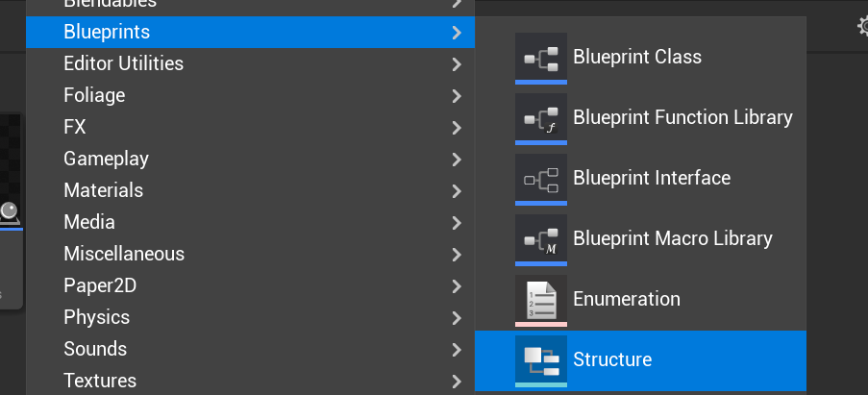This screenshot has height=395, width=868.
Task: Choose the Miscellaneous menu entry
Action: click(124, 254)
